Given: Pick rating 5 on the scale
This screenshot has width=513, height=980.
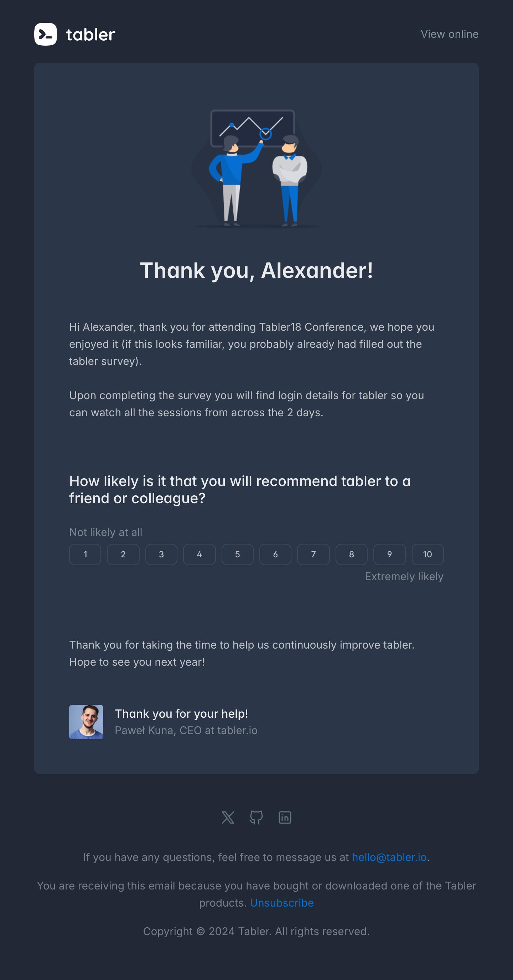Looking at the screenshot, I should pyautogui.click(x=237, y=554).
